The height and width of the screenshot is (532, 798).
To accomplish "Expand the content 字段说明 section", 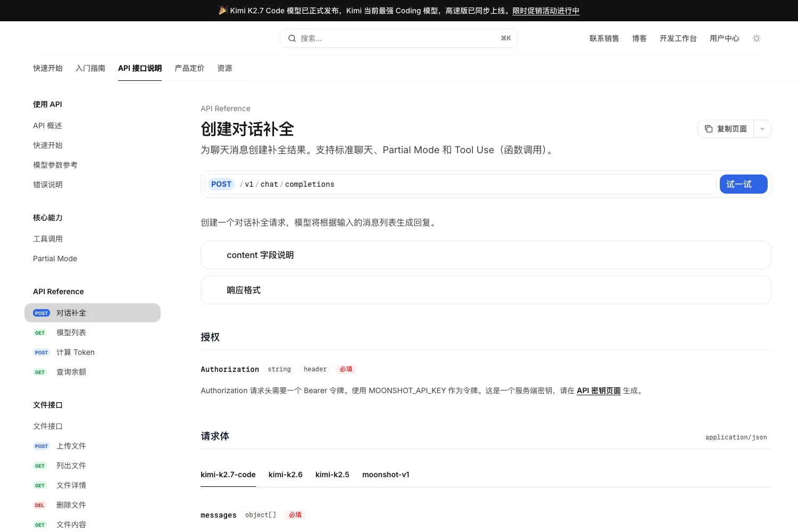I will point(486,255).
